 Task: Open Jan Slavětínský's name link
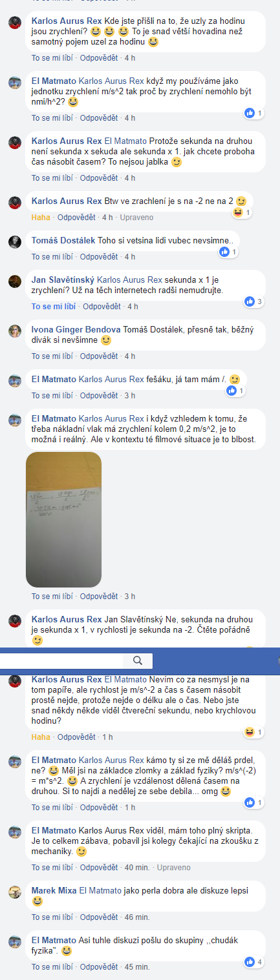point(63,280)
